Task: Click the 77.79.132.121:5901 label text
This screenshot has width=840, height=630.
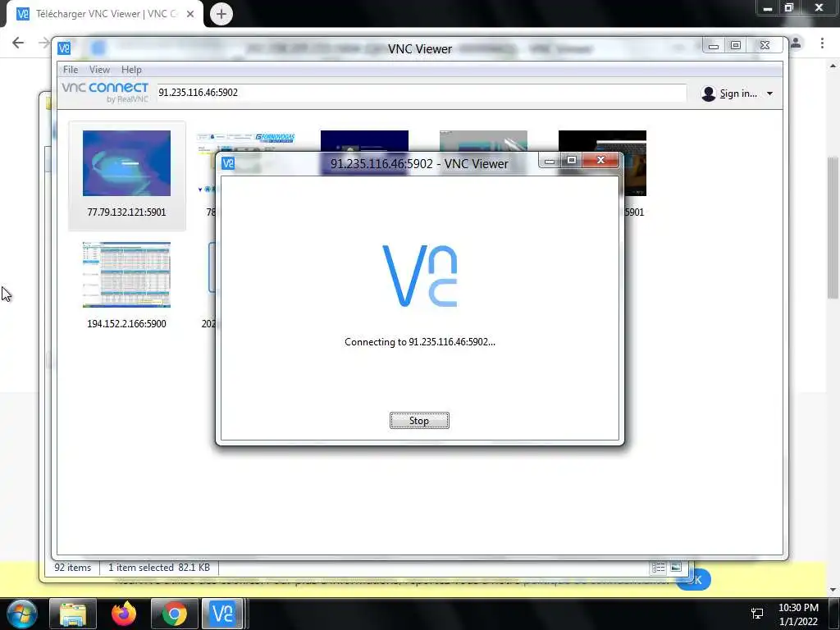Action: [126, 212]
